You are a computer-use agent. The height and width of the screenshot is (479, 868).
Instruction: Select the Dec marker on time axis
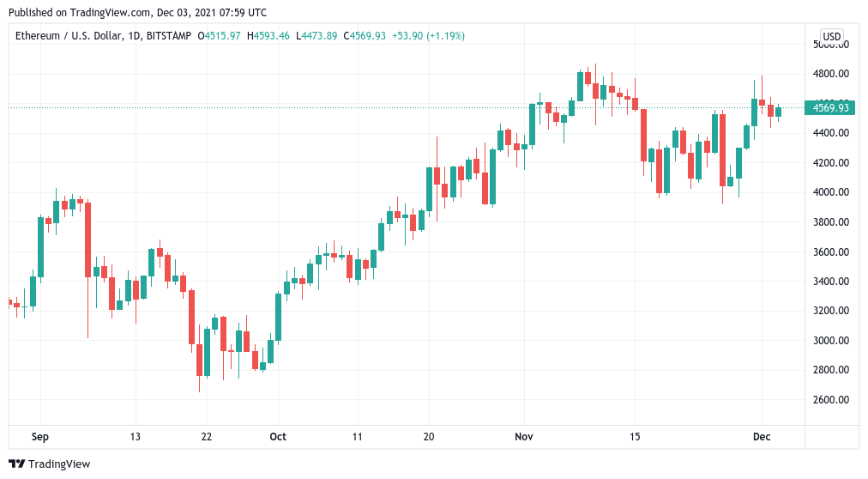[762, 437]
